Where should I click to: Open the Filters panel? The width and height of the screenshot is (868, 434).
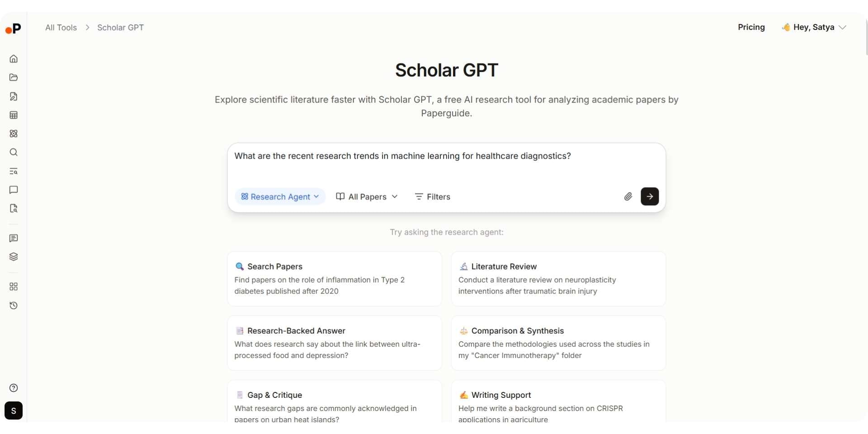(432, 196)
